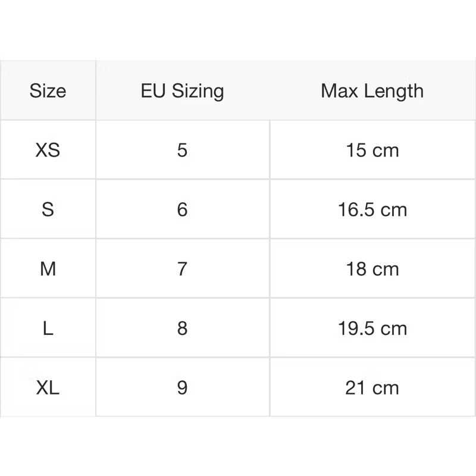Image resolution: width=476 pixels, height=476 pixels.
Task: Click the EU Sizing column header
Action: click(x=183, y=90)
